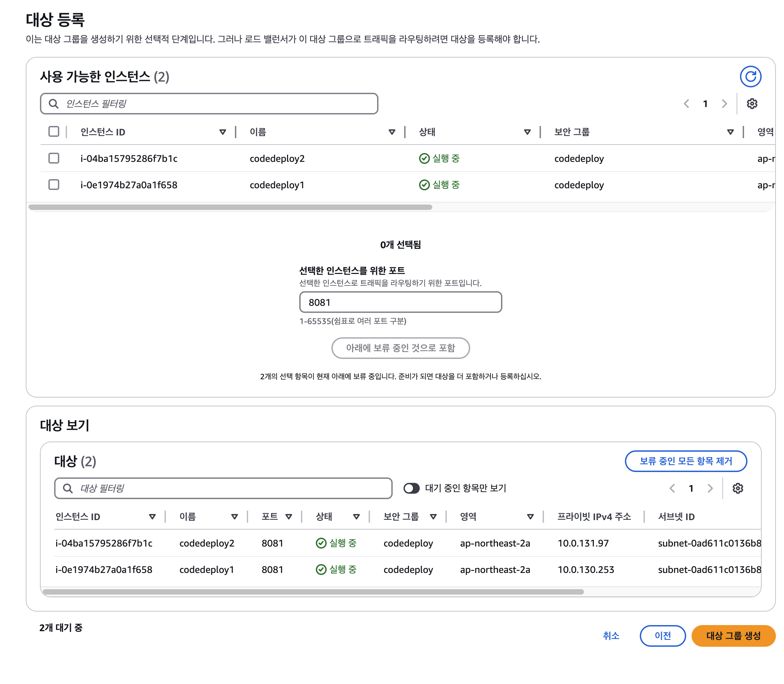Viewport: 784px width, 684px height.
Task: Select checkbox for codedeploy1 instance
Action: (54, 185)
